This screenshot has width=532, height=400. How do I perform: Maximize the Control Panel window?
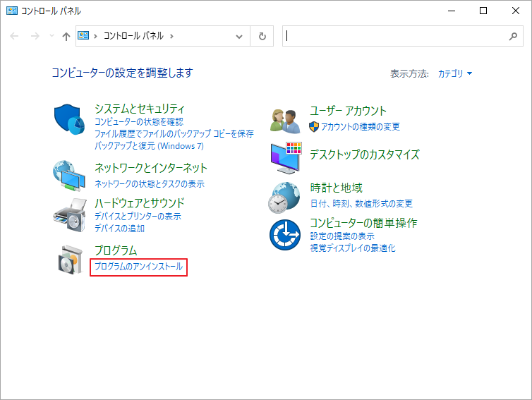(483, 11)
